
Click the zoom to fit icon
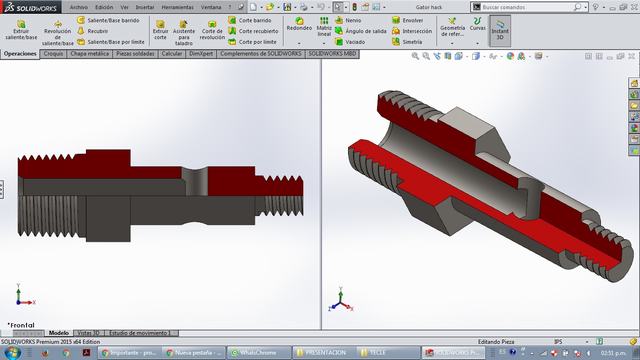(415, 56)
